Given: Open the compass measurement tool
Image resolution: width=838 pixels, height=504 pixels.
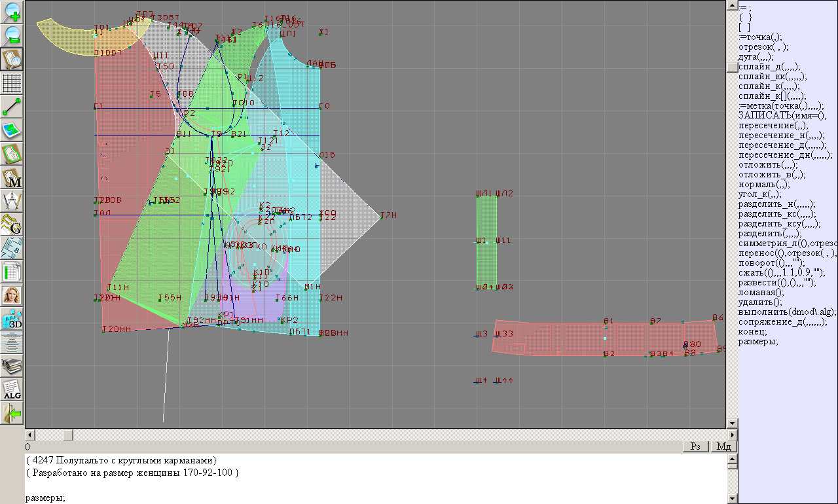Looking at the screenshot, I should [x=12, y=201].
